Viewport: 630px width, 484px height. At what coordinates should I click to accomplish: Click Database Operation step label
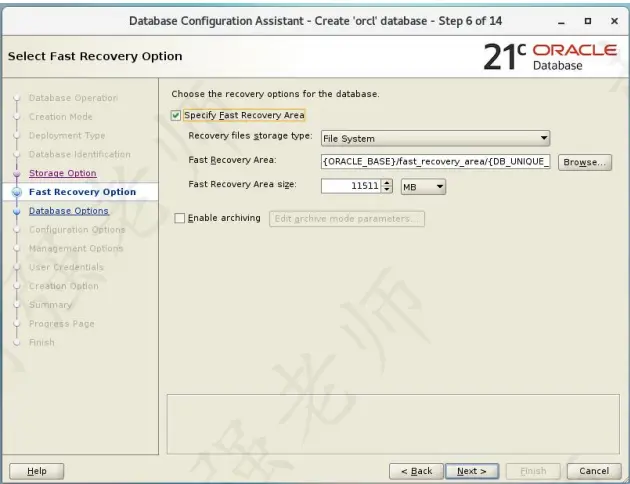click(x=73, y=98)
